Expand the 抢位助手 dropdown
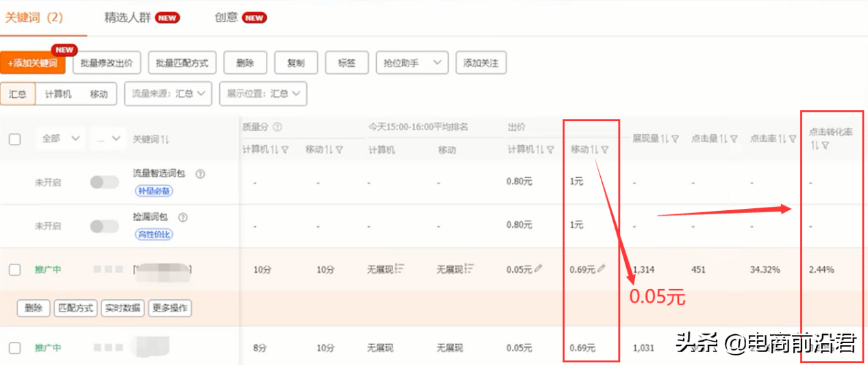The width and height of the screenshot is (868, 365). 412,63
